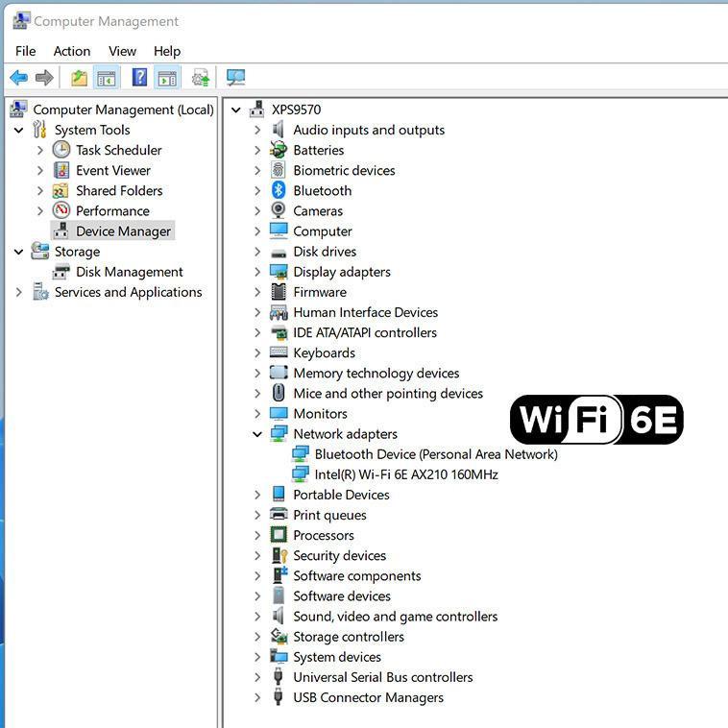This screenshot has width=728, height=728.
Task: Open the View menu
Action: [122, 51]
